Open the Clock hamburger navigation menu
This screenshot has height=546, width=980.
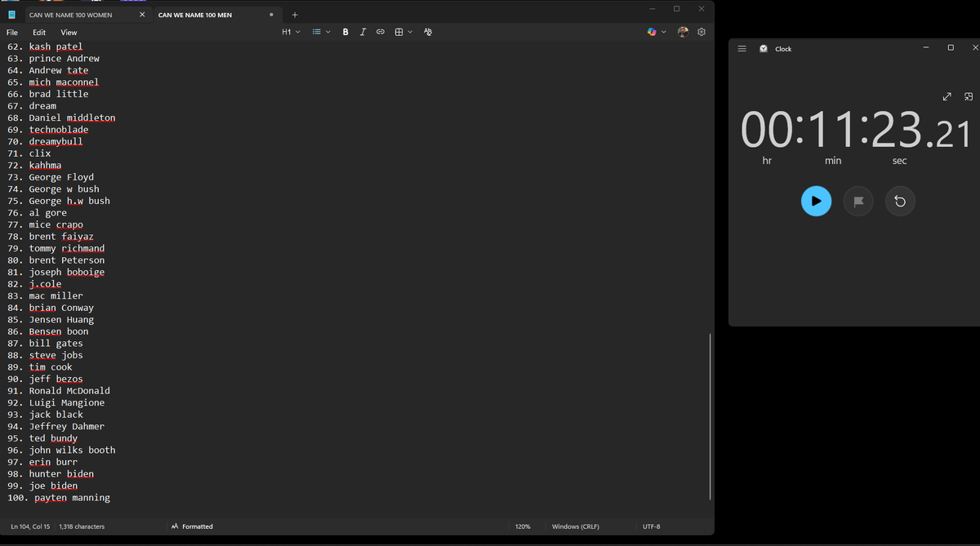point(742,49)
